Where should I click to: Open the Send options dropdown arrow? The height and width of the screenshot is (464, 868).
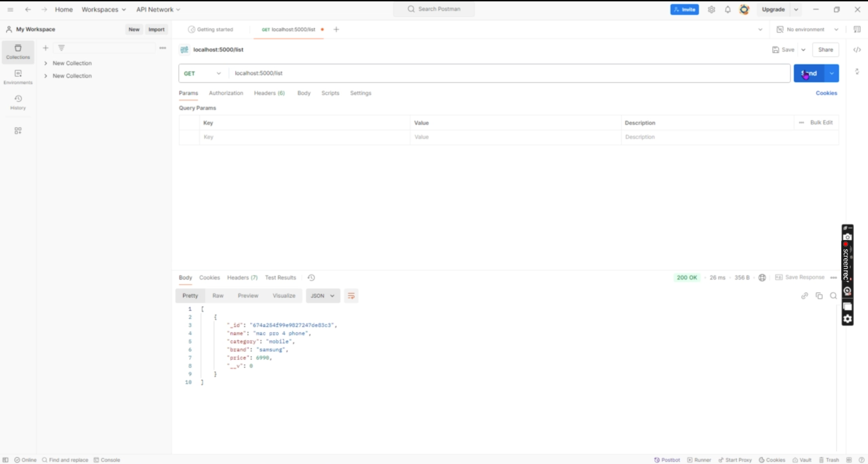tap(832, 73)
